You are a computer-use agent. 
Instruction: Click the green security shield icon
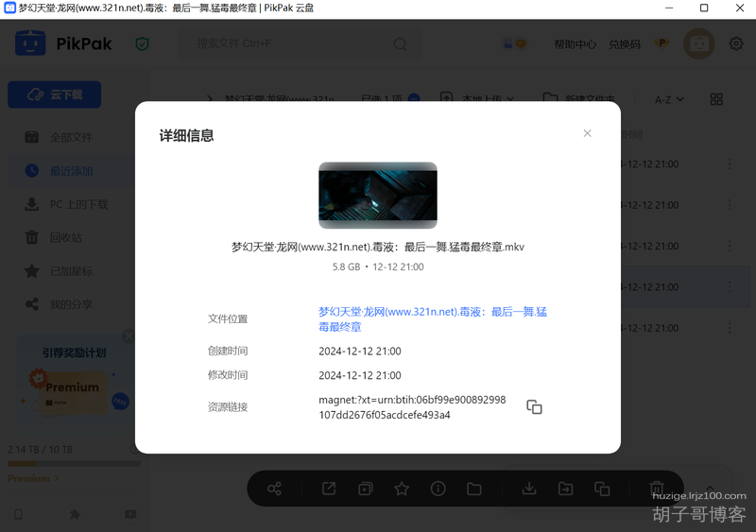tap(142, 43)
